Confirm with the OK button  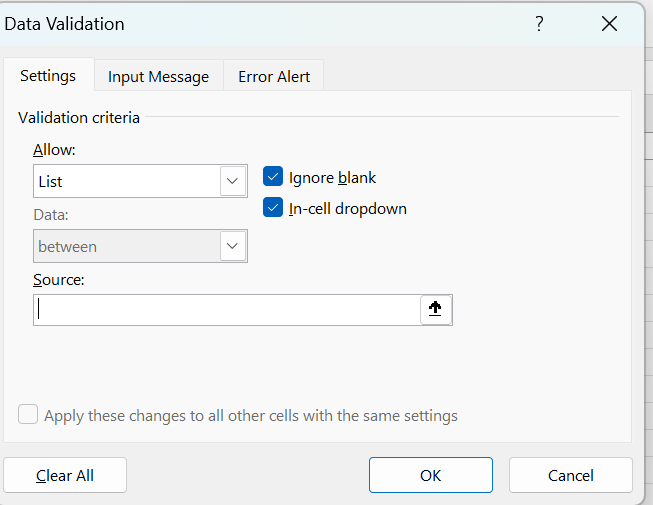(x=431, y=475)
